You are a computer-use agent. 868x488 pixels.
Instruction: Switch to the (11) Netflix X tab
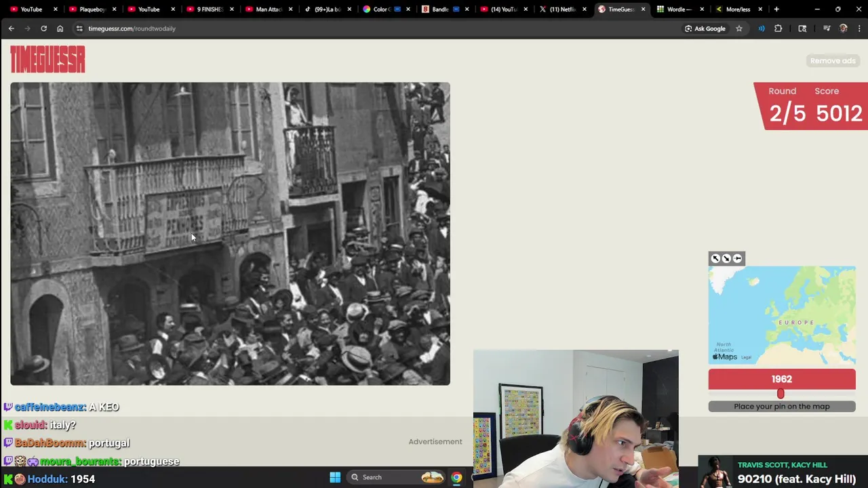(x=562, y=9)
